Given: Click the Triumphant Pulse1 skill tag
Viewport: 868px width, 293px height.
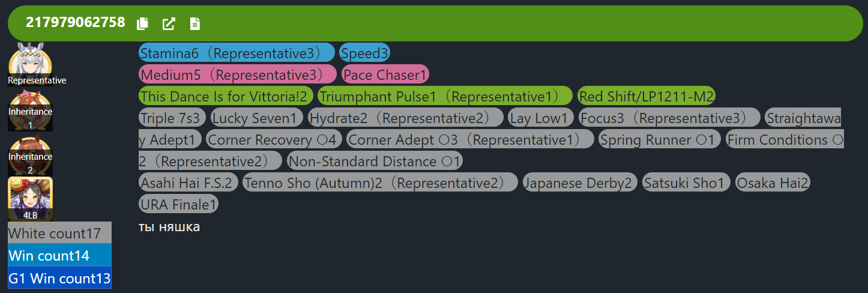Looking at the screenshot, I should pyautogui.click(x=444, y=97).
